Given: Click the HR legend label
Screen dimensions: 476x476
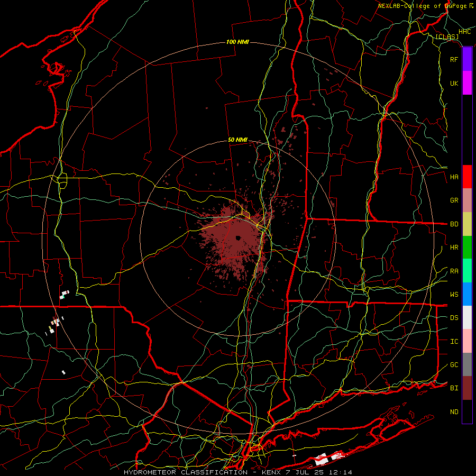Looking at the screenshot, I should (454, 248).
